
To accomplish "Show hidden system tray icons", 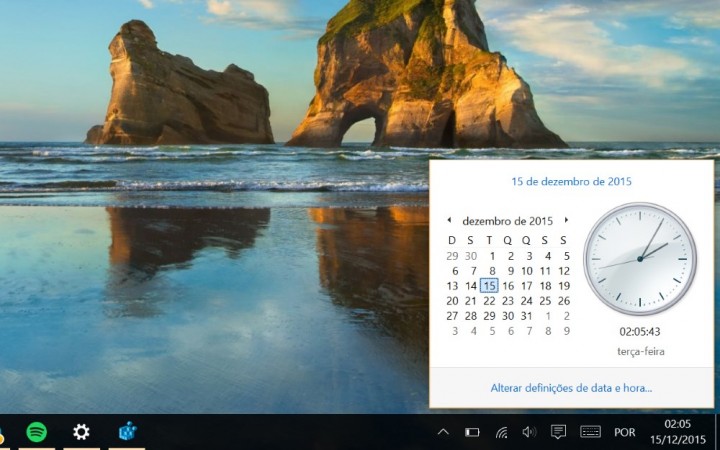I will click(443, 432).
